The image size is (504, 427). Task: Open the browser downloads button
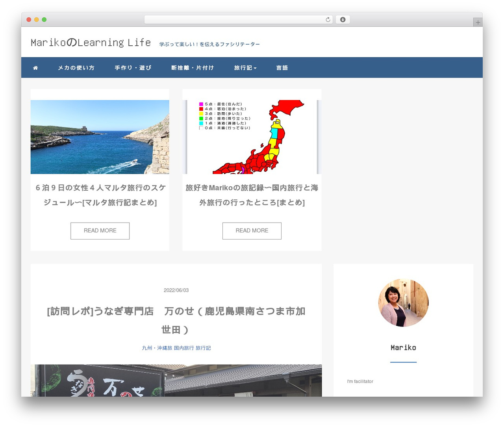[343, 20]
